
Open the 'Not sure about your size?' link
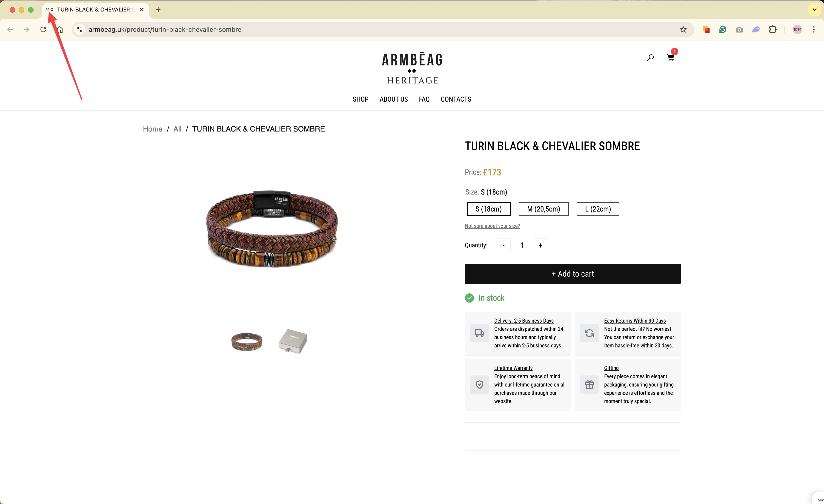click(x=492, y=226)
